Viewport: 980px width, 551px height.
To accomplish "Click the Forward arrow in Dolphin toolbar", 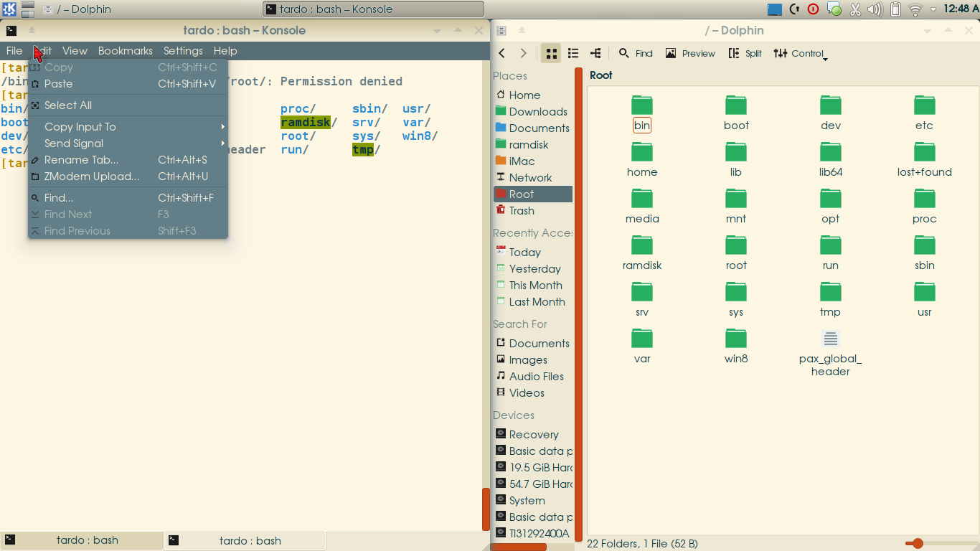I will [x=524, y=53].
